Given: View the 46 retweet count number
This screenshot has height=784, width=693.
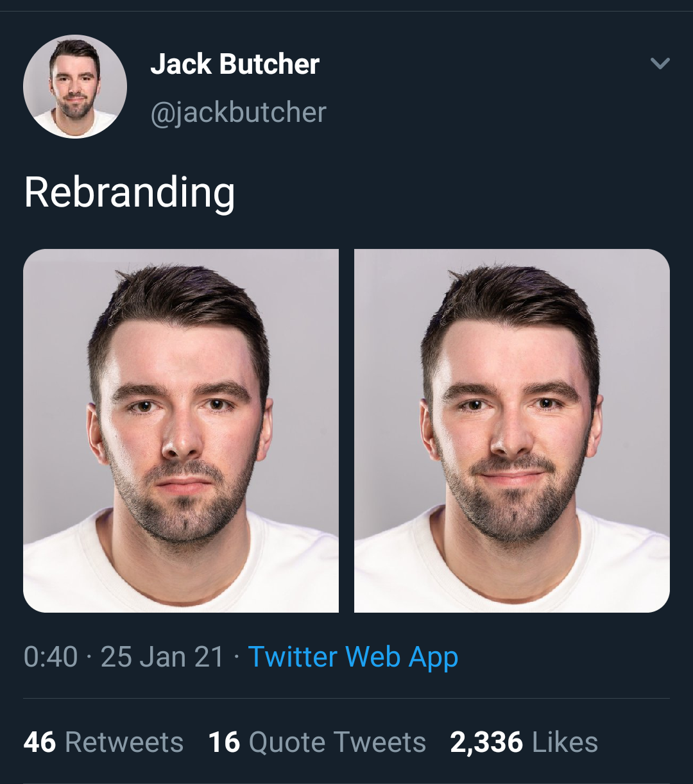Looking at the screenshot, I should tap(40, 742).
